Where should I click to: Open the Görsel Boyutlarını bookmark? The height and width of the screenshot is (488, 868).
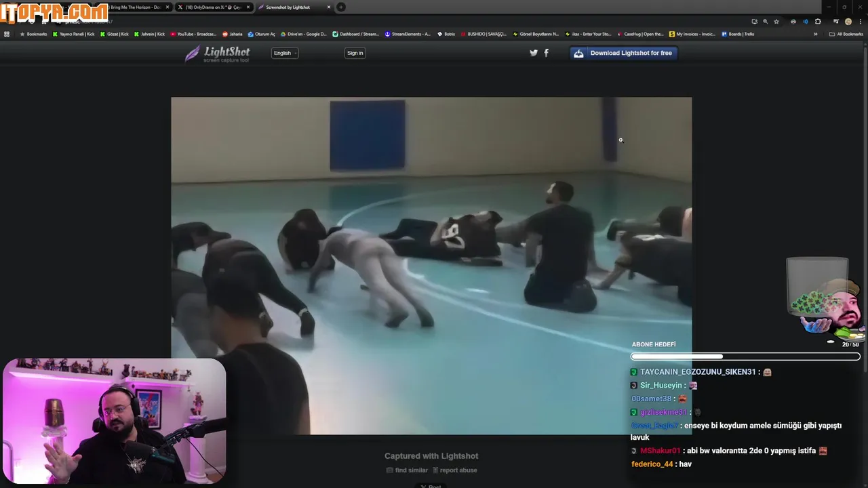536,34
